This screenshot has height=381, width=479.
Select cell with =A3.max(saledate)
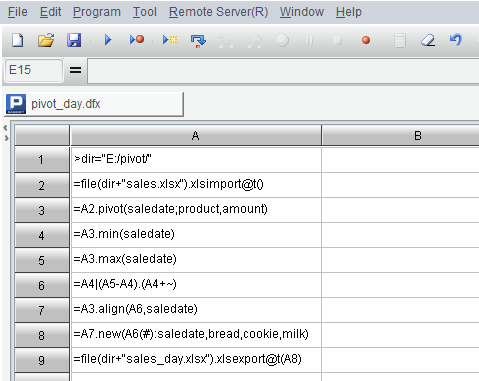click(196, 260)
